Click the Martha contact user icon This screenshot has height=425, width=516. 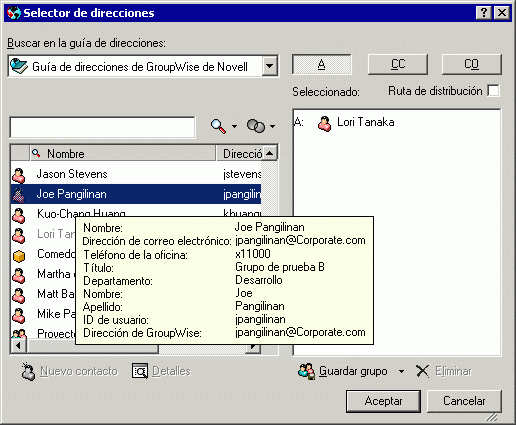[x=19, y=275]
